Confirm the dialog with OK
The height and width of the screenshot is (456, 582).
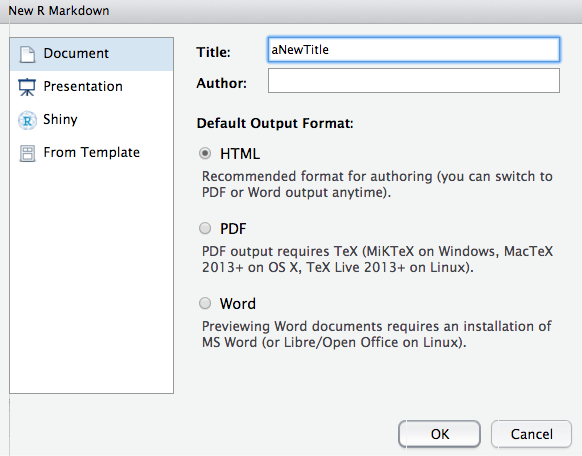click(439, 434)
